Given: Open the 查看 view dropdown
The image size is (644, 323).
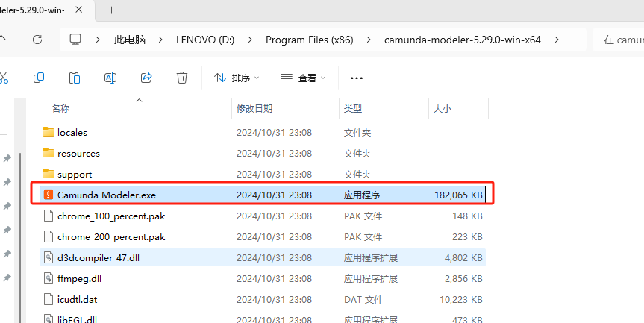Looking at the screenshot, I should 303,78.
